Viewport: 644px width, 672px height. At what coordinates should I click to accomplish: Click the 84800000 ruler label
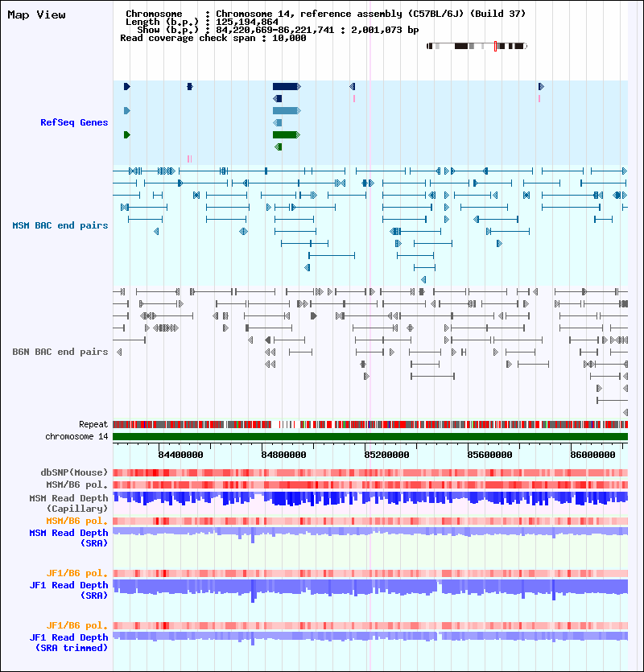283,455
